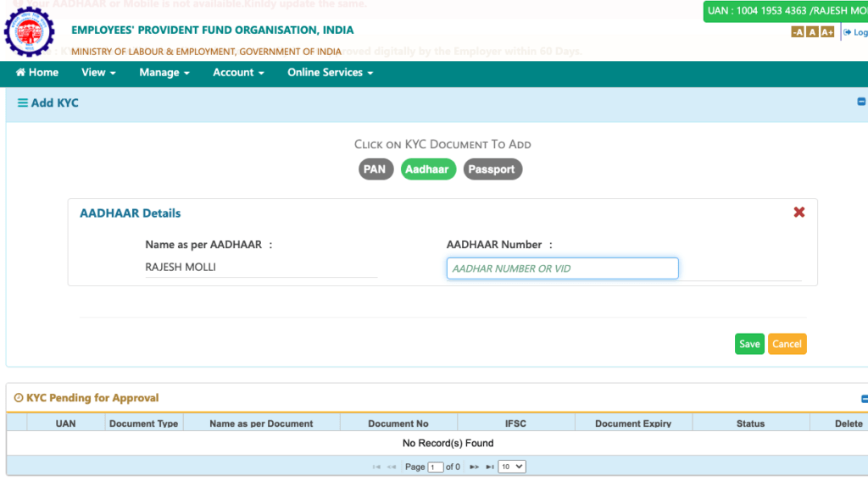The width and height of the screenshot is (868, 481).
Task: Go to last page of table
Action: [x=490, y=467]
